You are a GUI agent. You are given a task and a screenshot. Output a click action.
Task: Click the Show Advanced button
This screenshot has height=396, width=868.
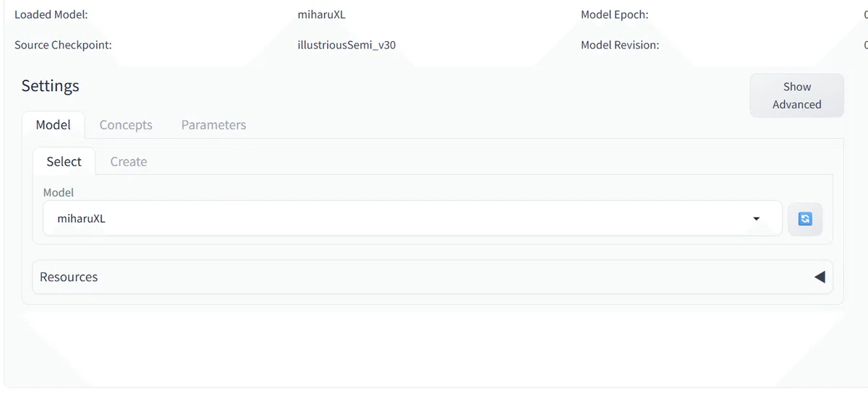(797, 95)
